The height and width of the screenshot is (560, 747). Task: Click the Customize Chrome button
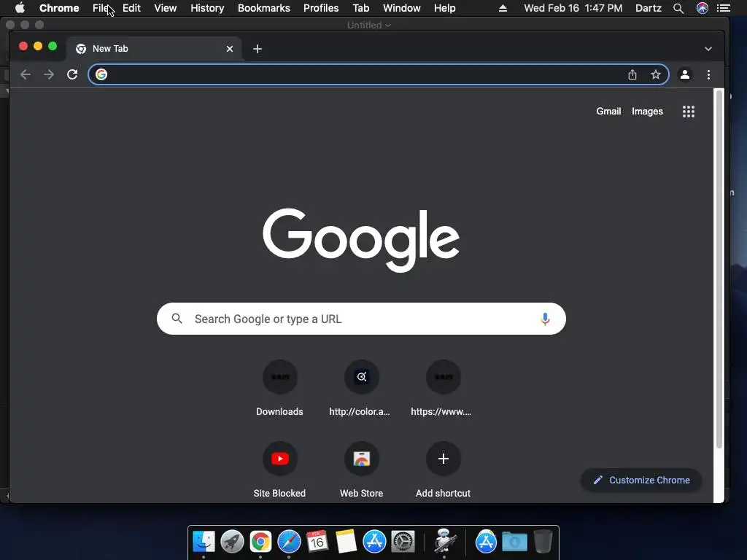pyautogui.click(x=641, y=480)
